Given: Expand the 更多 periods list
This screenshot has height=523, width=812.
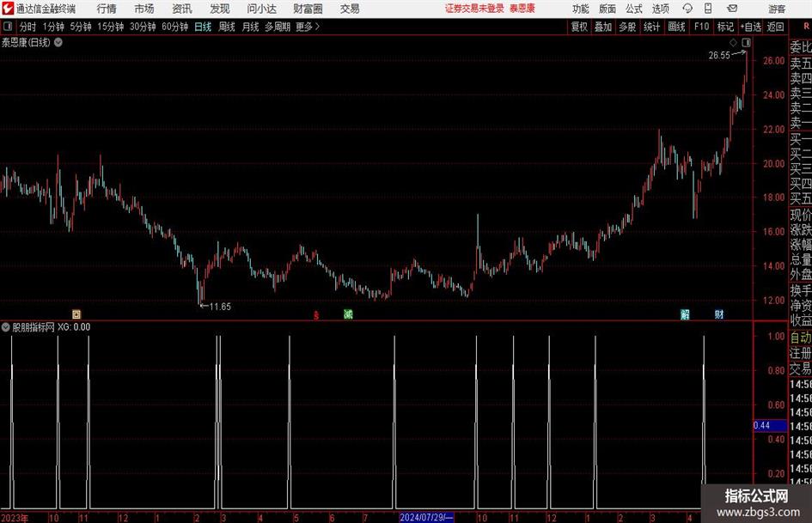Looking at the screenshot, I should pos(308,27).
